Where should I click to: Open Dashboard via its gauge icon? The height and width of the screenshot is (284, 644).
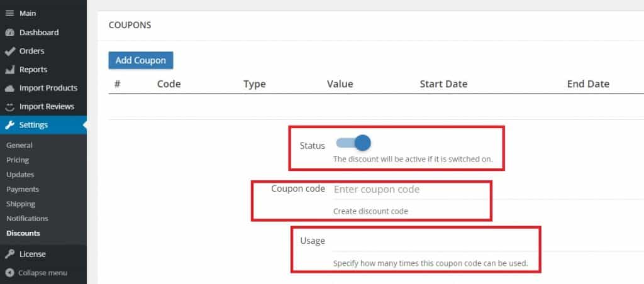point(9,33)
